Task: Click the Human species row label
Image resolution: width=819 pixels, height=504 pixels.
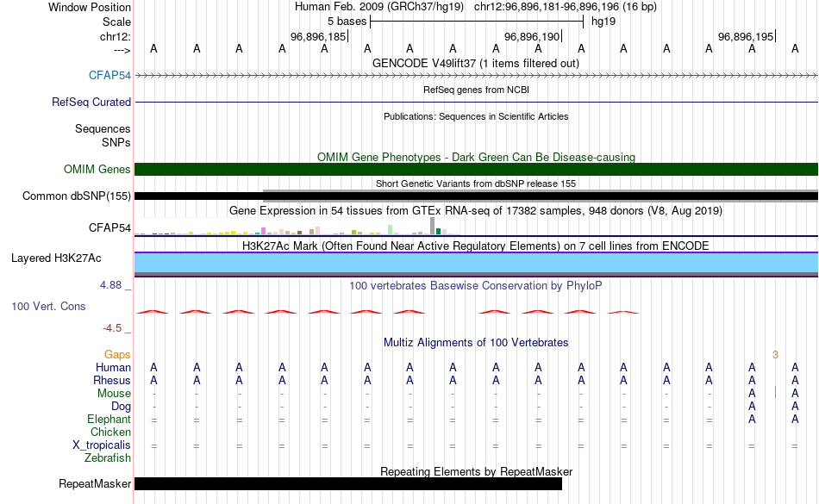Action: point(113,367)
